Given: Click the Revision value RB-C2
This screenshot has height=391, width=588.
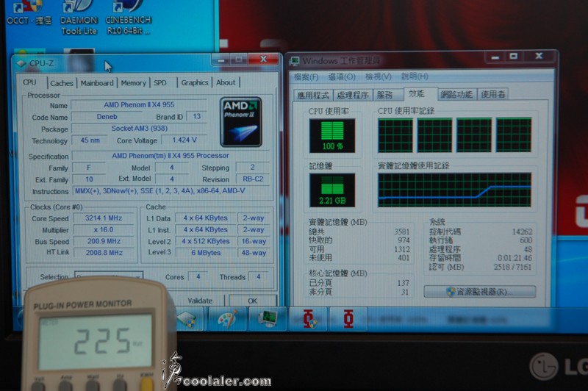Looking at the screenshot, I should [253, 179].
